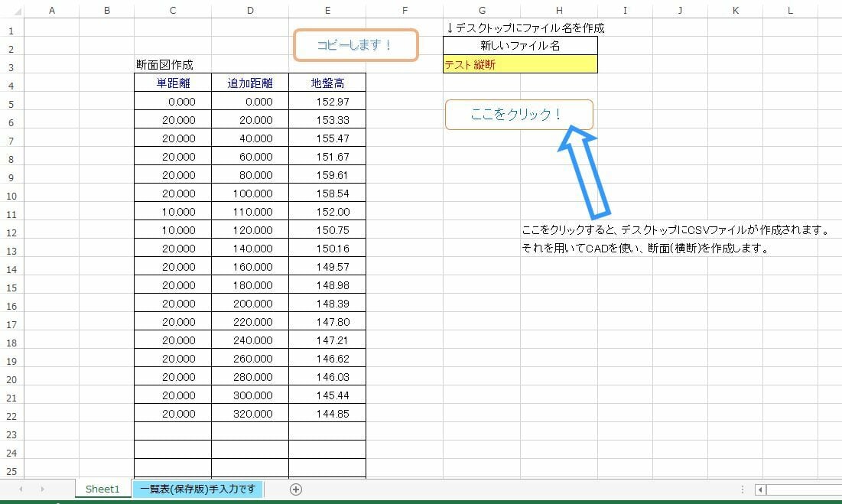Select the 60.000 cumulative distance cell
The height and width of the screenshot is (504, 842).
coord(250,157)
